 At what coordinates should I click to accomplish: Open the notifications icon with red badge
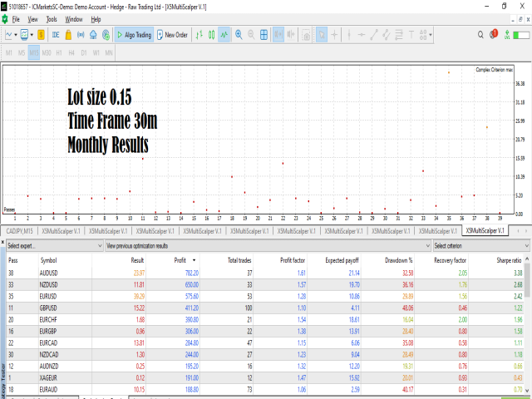pos(493,34)
